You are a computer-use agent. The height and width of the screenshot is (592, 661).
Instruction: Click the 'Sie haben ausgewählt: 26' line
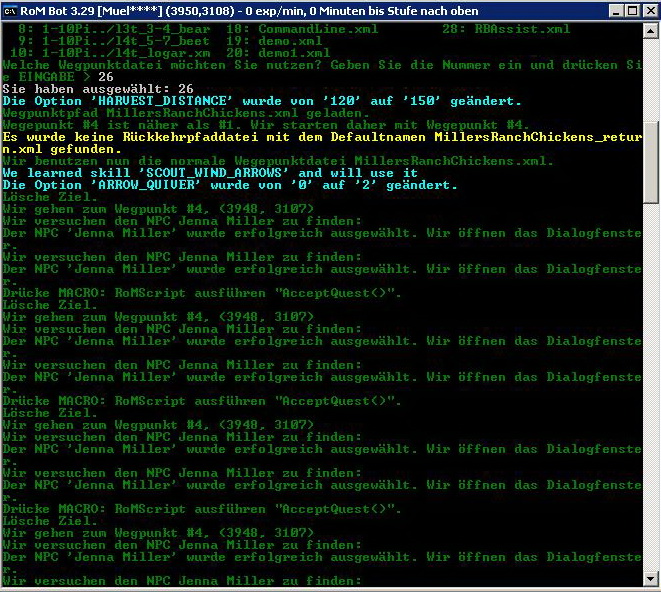pos(98,89)
